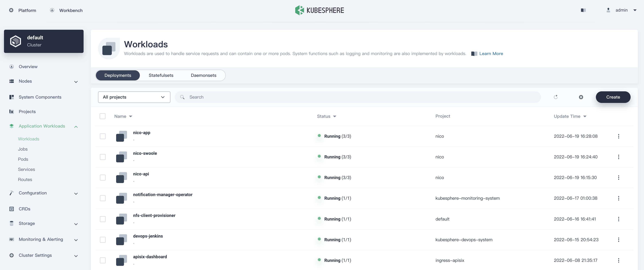Open Routes in the sidebar
644x270 pixels.
tap(25, 180)
